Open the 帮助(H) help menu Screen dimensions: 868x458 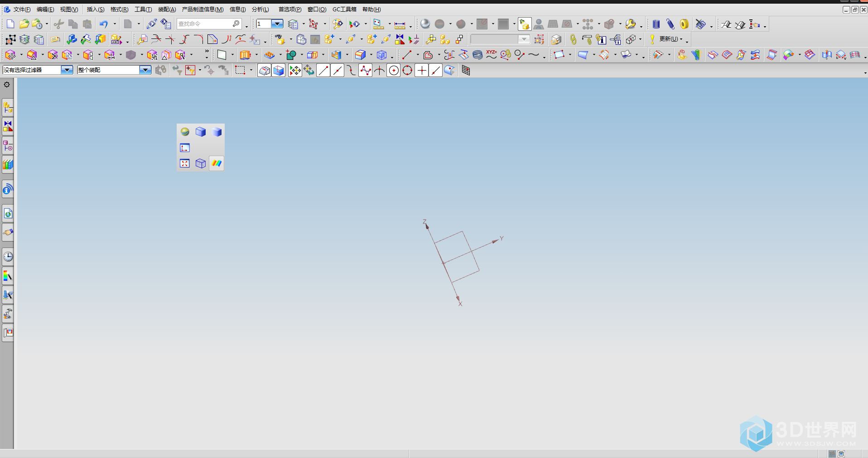point(371,9)
